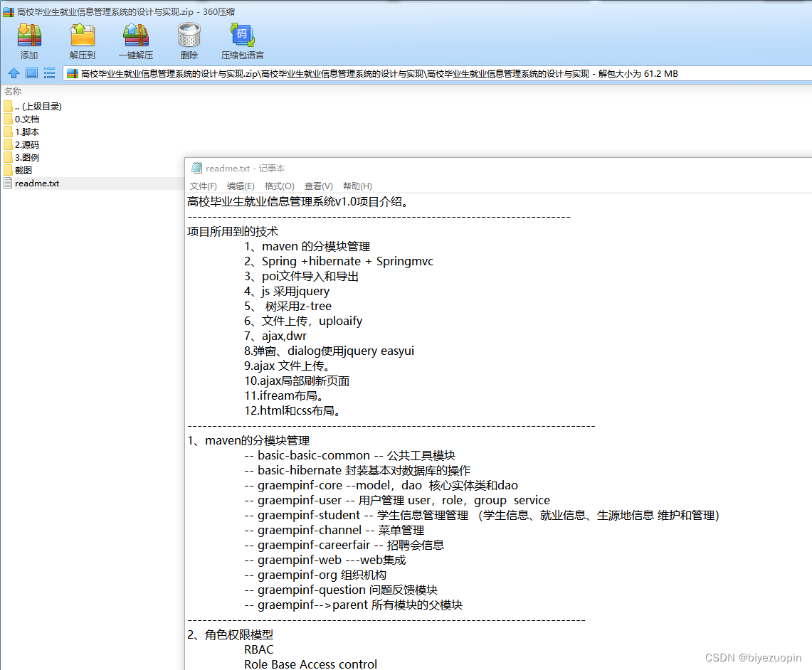Viewport: 812px width, 670px height.
Task: Click folder icon of 0.文档
Action: [8, 119]
